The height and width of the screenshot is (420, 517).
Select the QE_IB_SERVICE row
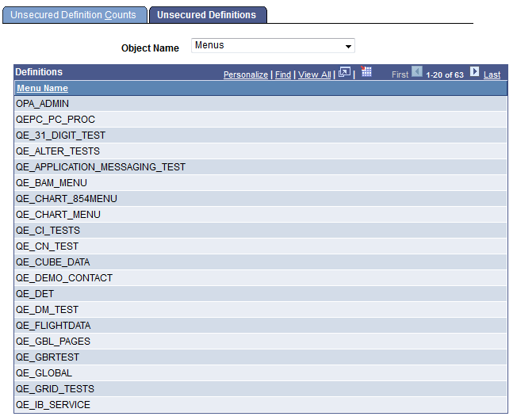[260, 404]
